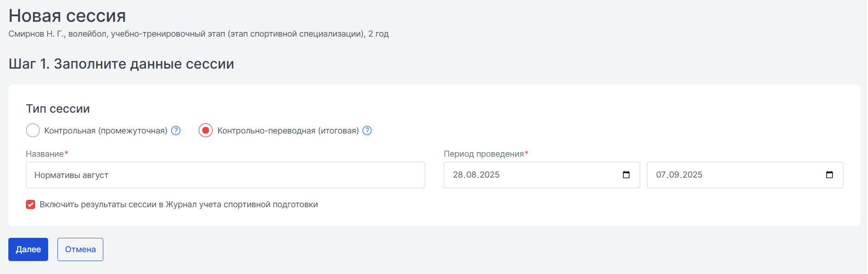The width and height of the screenshot is (868, 274).
Task: Click the Отмена button
Action: click(x=80, y=249)
